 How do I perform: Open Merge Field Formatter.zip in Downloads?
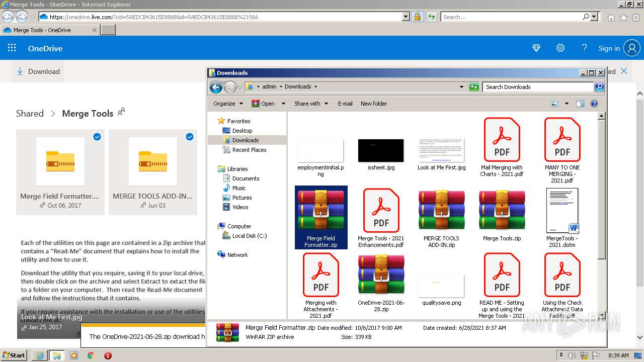point(320,218)
